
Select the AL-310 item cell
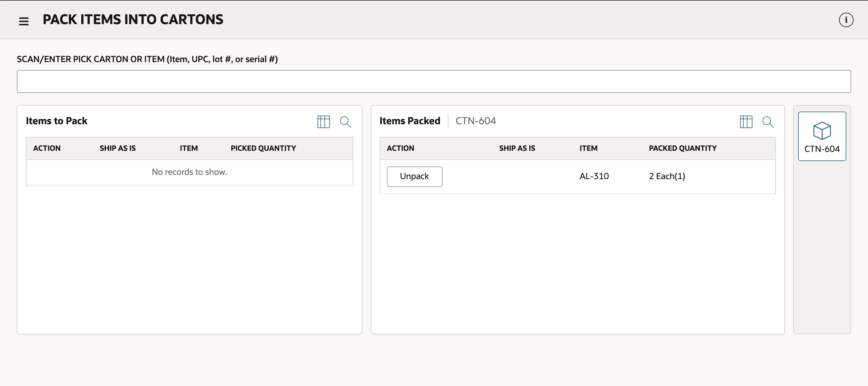pos(594,176)
